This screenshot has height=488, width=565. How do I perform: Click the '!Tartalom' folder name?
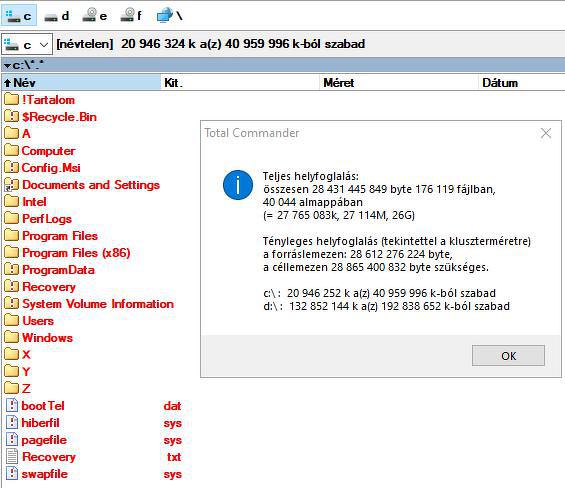click(x=48, y=100)
